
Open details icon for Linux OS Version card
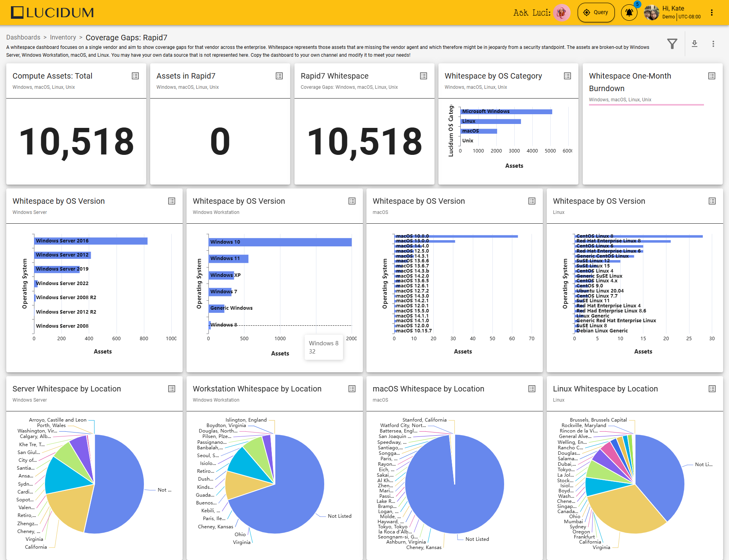coord(712,201)
